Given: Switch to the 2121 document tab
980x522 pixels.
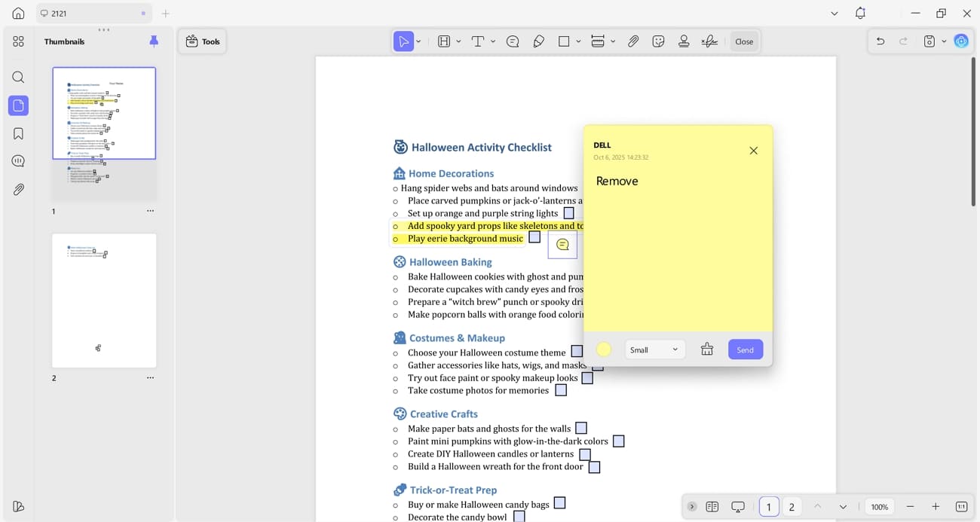Looking at the screenshot, I should [92, 13].
